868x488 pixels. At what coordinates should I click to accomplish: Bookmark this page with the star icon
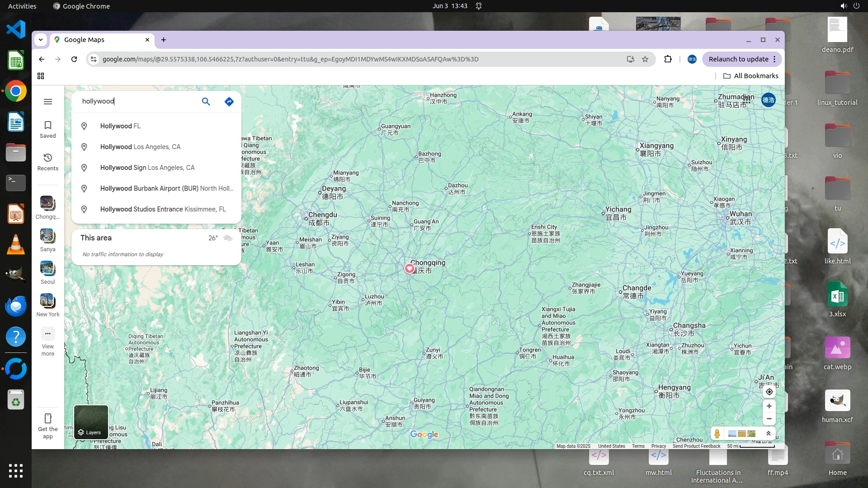pos(645,59)
